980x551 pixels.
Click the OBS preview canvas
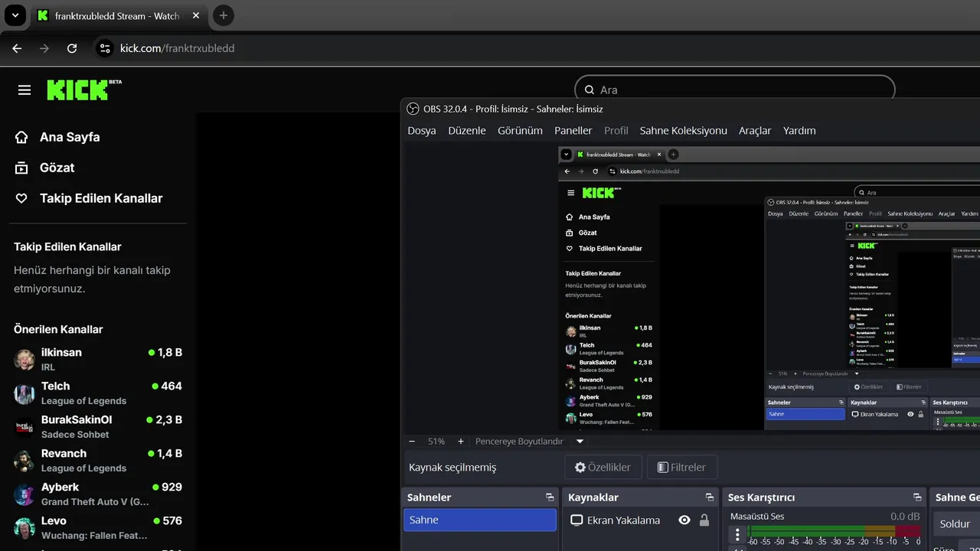[769, 287]
